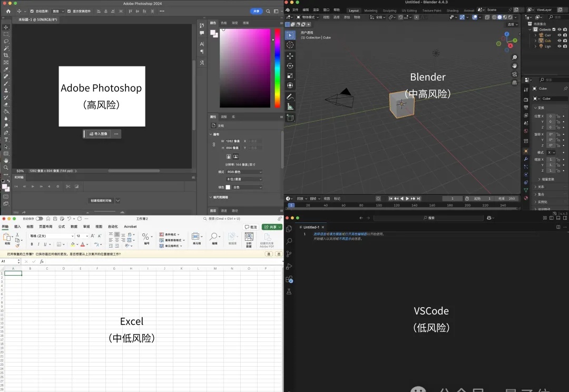569x392 pixels.
Task: Select the Lasso tool in Photoshop
Action: 6,41
